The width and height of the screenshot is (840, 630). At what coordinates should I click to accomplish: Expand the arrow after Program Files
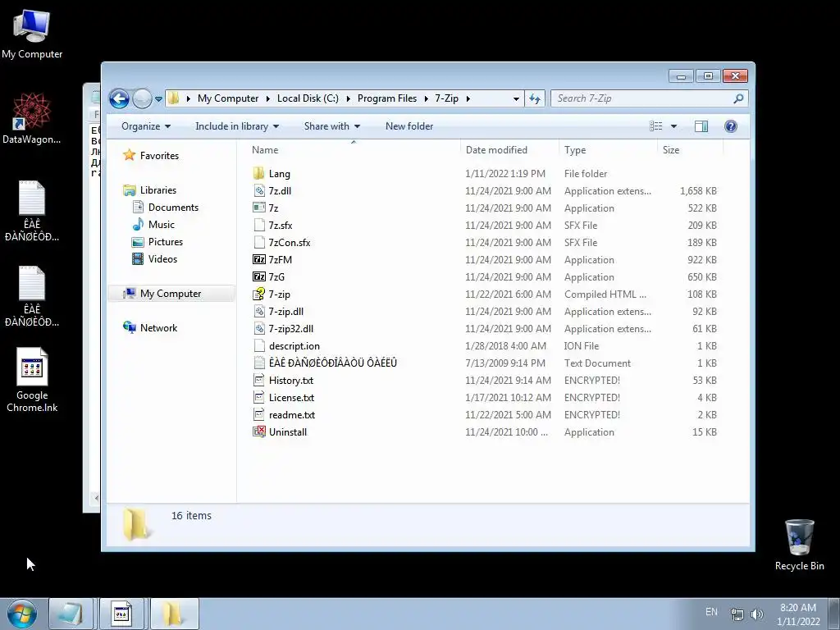pos(426,98)
